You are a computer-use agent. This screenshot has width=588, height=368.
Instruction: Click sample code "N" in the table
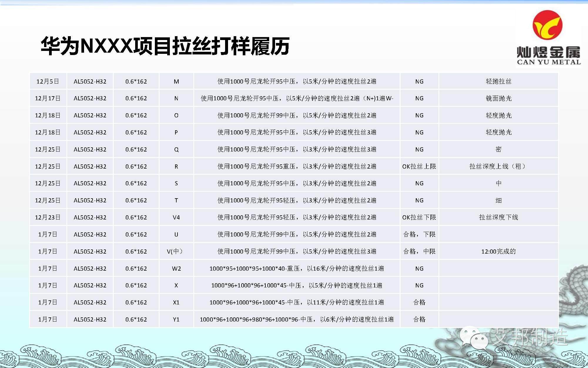point(176,98)
